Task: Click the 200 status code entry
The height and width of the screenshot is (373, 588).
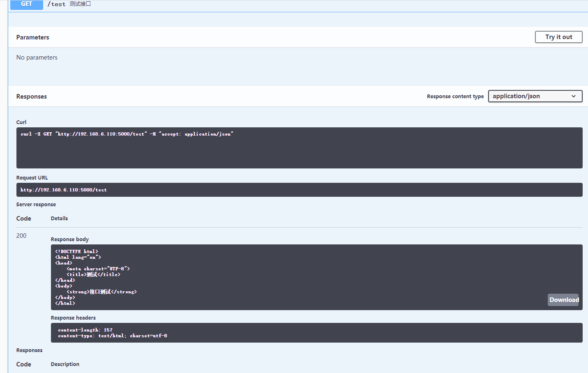Action: coord(20,235)
